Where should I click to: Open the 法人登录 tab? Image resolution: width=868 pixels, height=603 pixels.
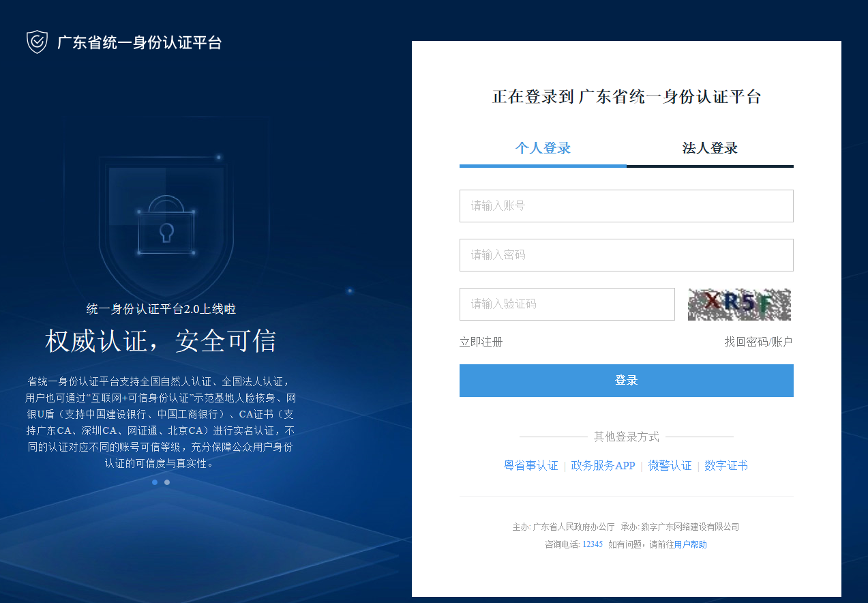[710, 149]
